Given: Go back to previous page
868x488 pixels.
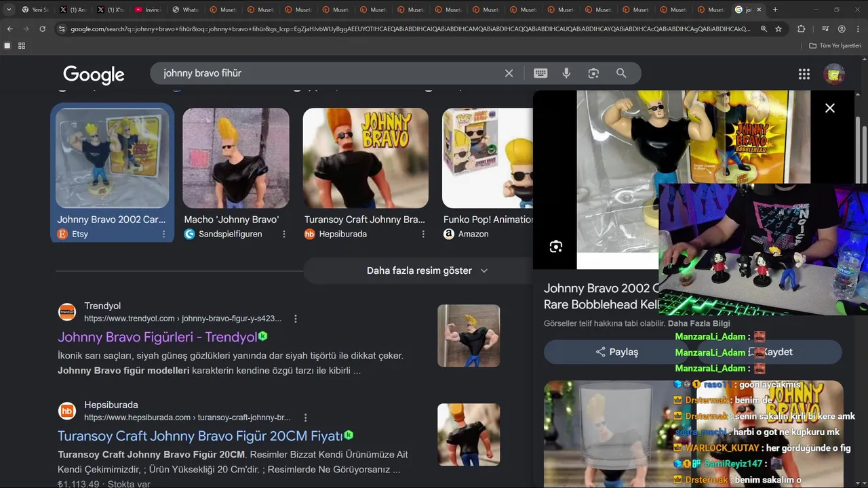Looking at the screenshot, I should click(9, 29).
